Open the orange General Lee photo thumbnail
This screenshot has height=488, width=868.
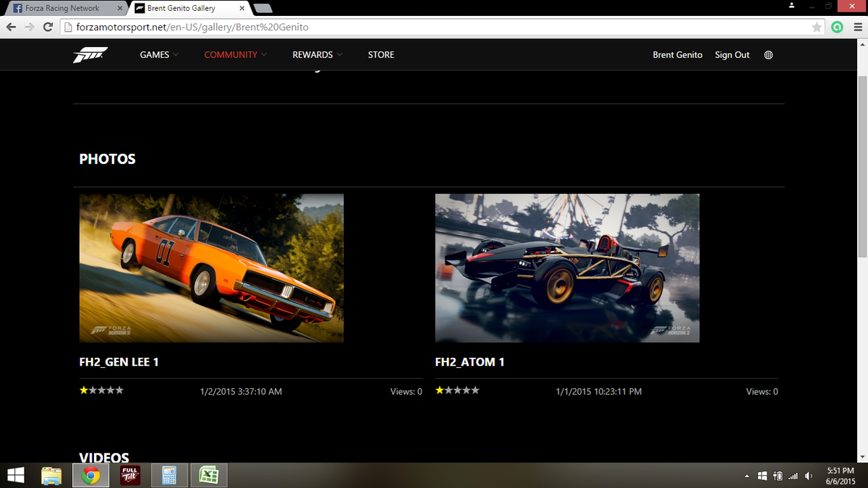click(x=211, y=267)
